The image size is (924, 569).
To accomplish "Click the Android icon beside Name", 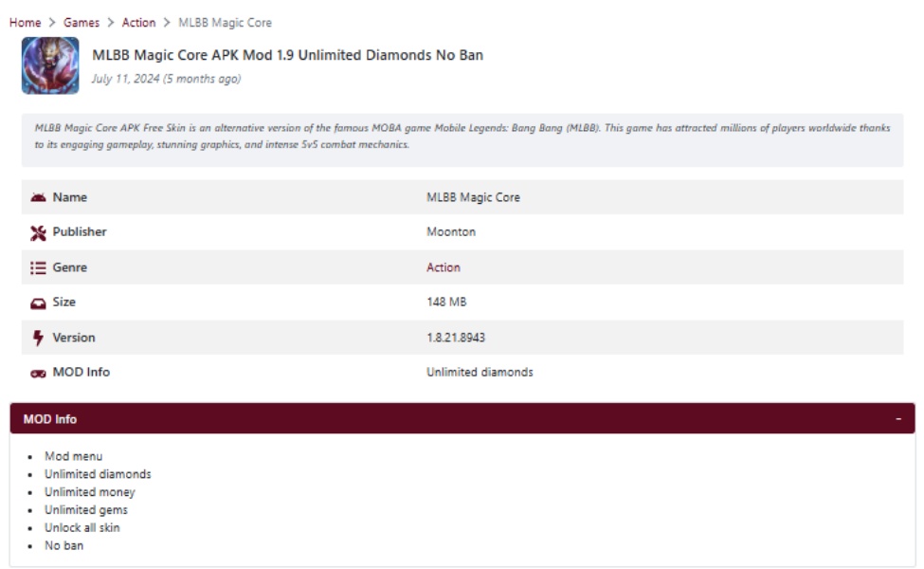I will 38,197.
